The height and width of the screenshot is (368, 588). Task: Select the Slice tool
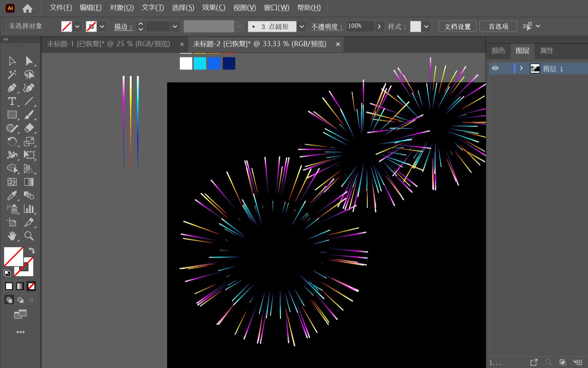pyautogui.click(x=29, y=222)
